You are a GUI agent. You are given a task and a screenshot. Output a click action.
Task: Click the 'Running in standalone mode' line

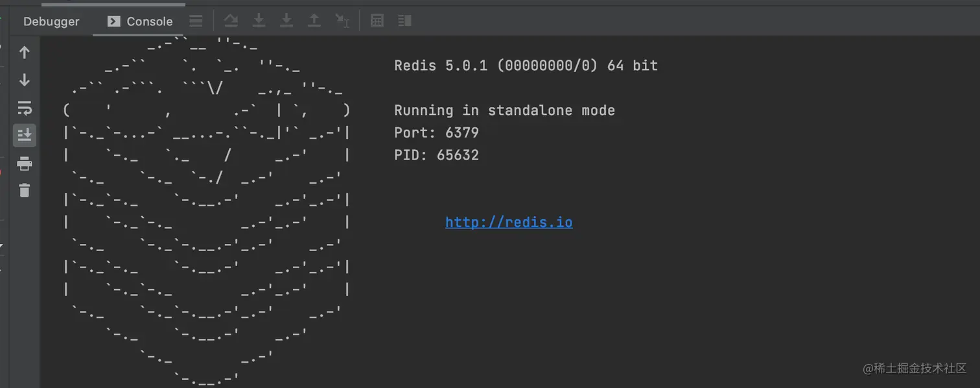tap(504, 110)
